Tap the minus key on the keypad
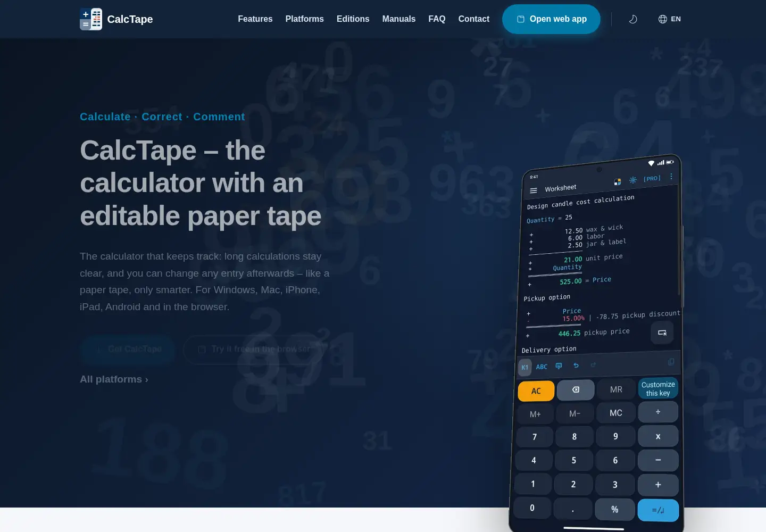 (658, 460)
